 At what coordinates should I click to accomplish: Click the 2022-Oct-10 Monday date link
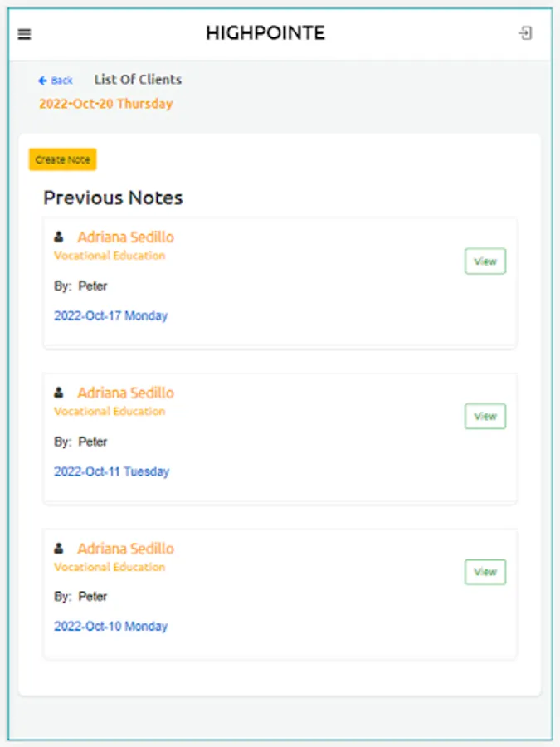110,627
